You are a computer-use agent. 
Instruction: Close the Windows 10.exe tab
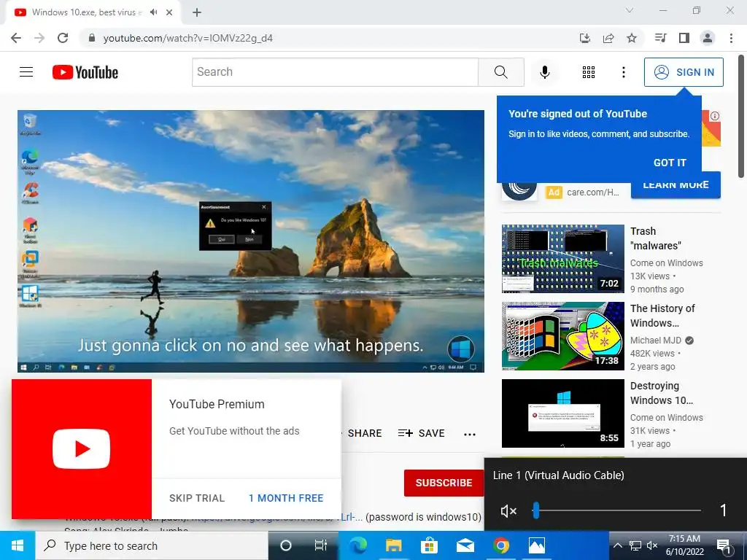(x=169, y=12)
